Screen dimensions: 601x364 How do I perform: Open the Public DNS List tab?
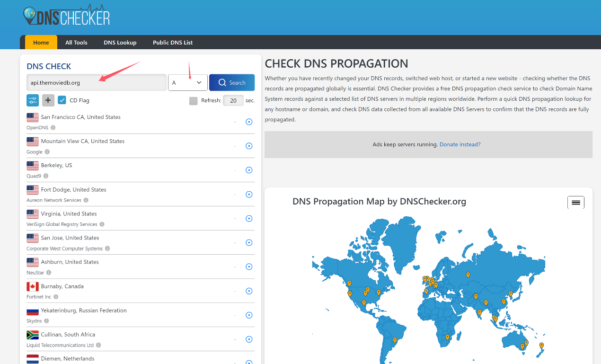(x=173, y=42)
